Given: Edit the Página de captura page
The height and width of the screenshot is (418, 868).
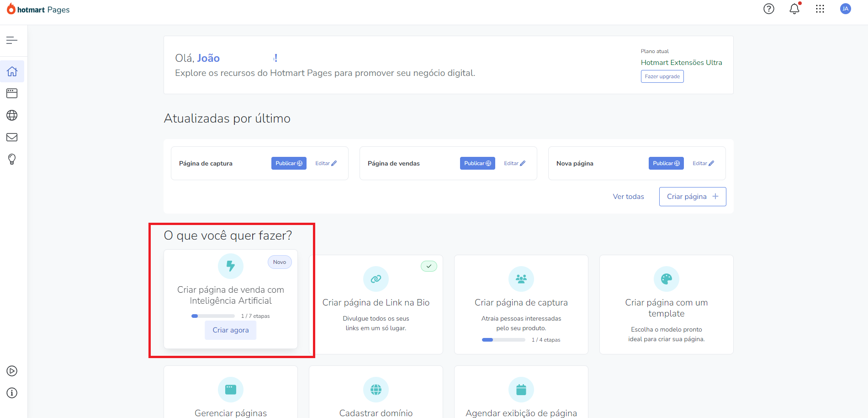Looking at the screenshot, I should (326, 163).
